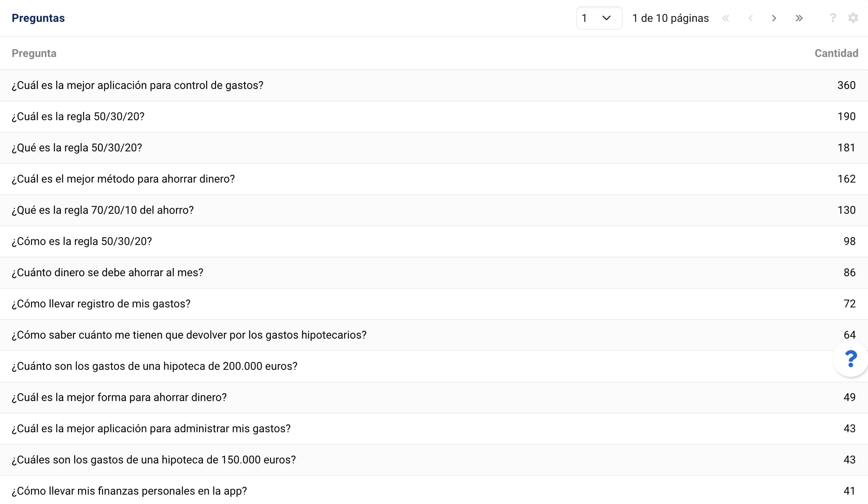Image resolution: width=868 pixels, height=504 pixels.
Task: Open the settings gear icon
Action: [853, 18]
